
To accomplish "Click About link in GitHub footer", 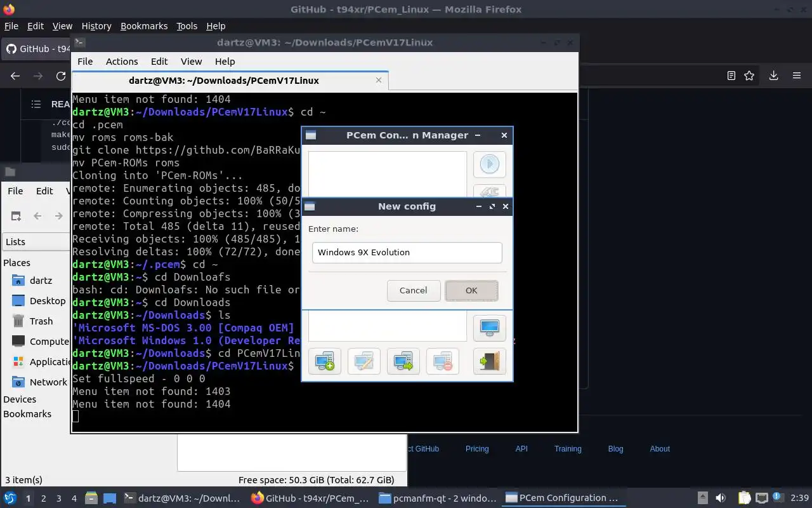I will (x=660, y=449).
